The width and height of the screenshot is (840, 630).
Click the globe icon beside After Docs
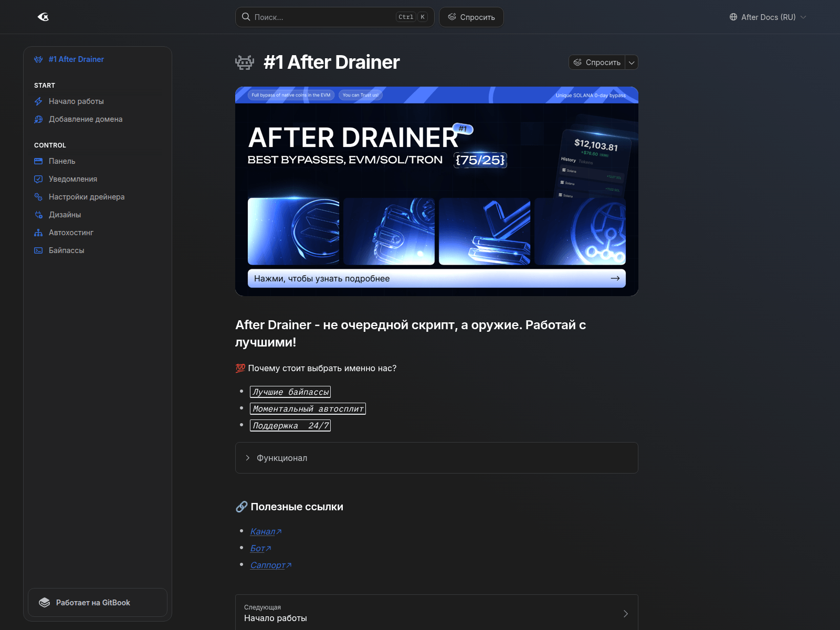[x=733, y=17]
